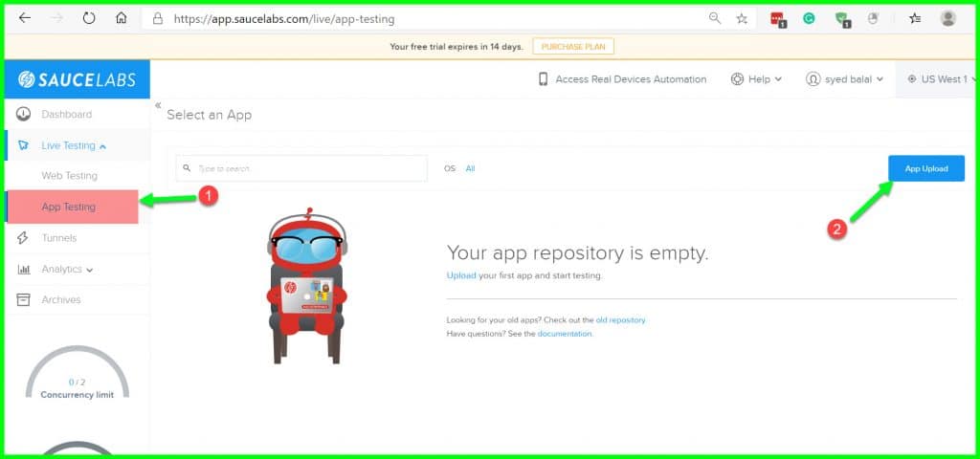
Task: Select Web Testing in sidebar
Action: point(69,176)
